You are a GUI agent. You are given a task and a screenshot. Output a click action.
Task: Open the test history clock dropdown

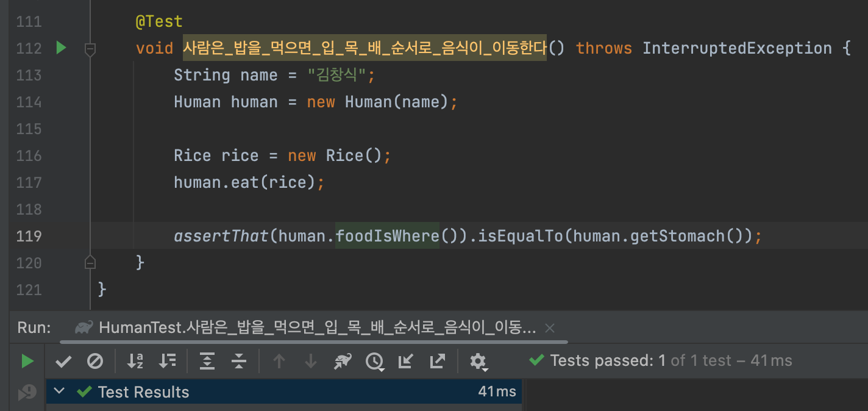[374, 362]
